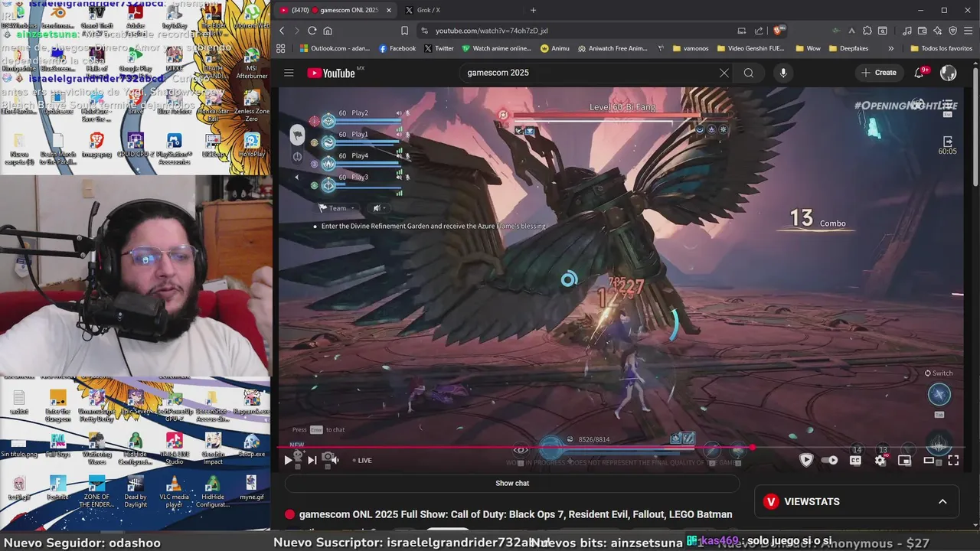
Task: Skip to next video
Action: (312, 460)
